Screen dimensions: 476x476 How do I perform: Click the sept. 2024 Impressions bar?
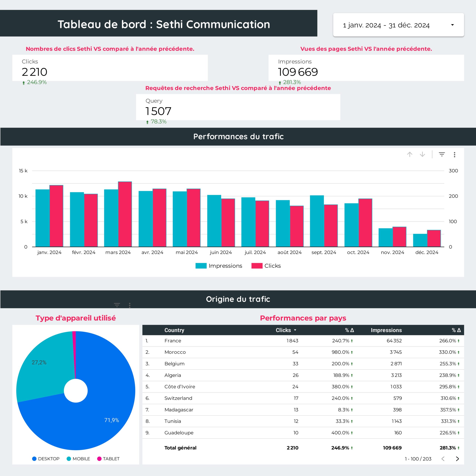tap(317, 221)
